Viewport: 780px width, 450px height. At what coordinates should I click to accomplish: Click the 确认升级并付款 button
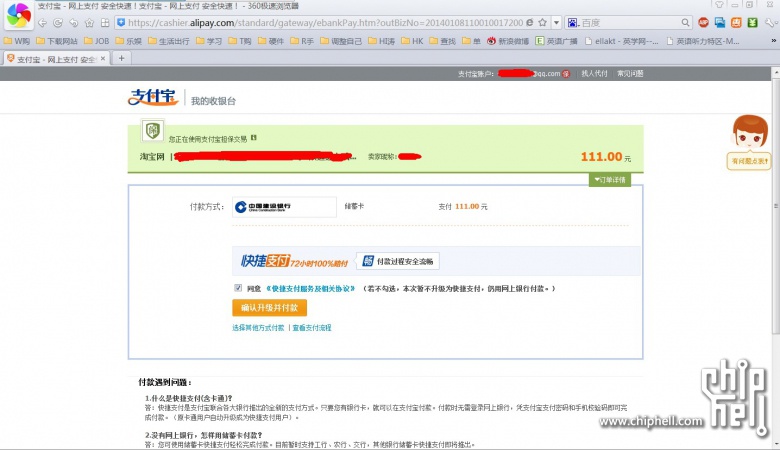[x=269, y=308]
